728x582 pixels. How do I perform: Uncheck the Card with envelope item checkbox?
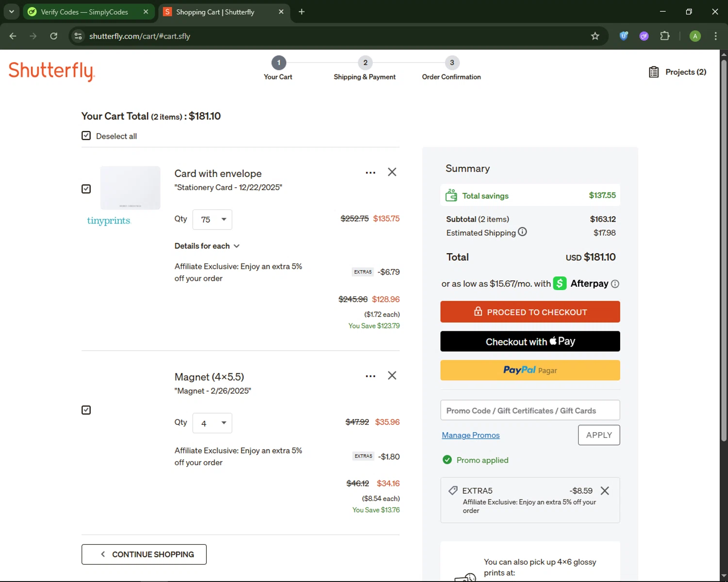pyautogui.click(x=86, y=189)
